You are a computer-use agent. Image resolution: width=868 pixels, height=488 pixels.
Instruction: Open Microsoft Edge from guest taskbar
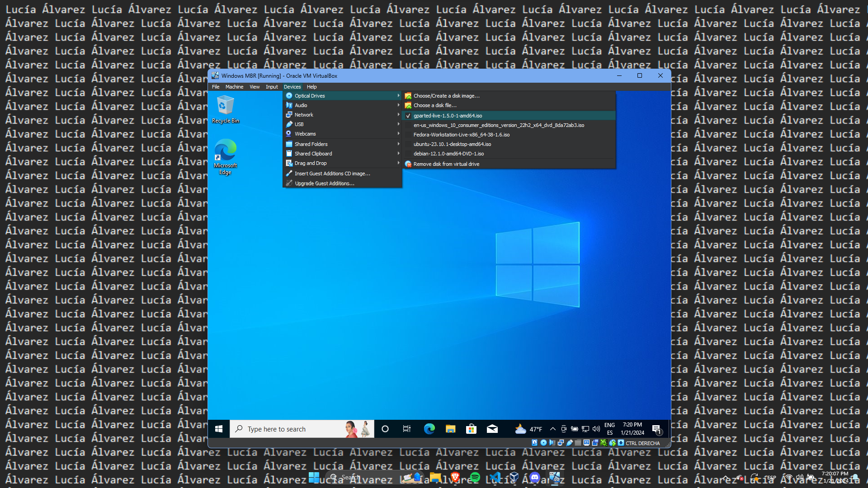coord(429,429)
